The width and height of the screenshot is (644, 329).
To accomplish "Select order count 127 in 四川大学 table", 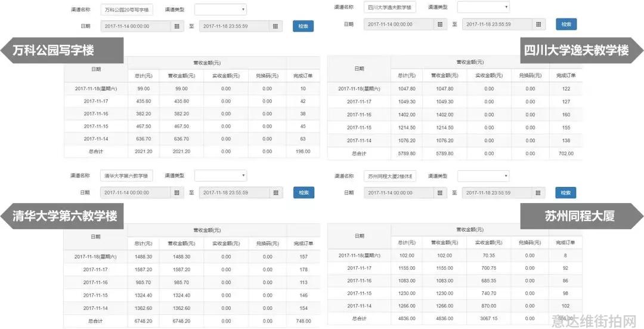I will click(x=566, y=102).
